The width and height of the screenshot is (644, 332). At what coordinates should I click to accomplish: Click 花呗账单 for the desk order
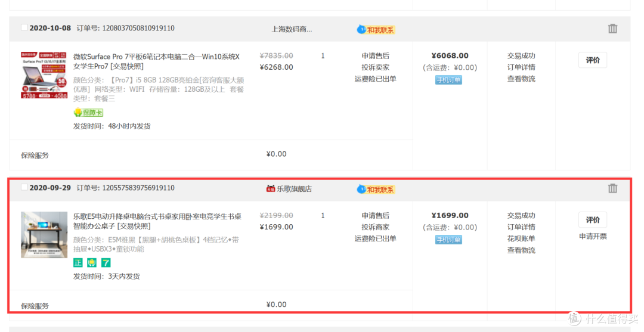coord(521,238)
